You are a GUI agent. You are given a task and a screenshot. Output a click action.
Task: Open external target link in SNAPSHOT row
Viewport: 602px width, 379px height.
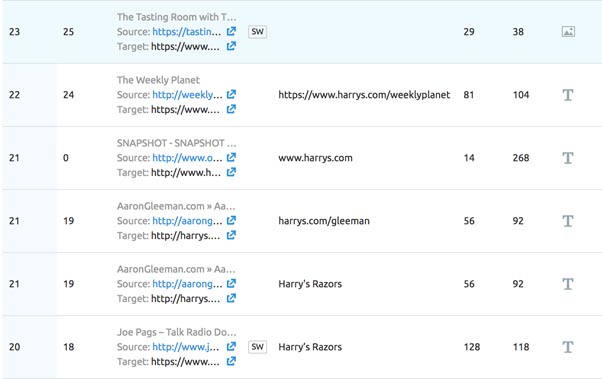pyautogui.click(x=231, y=172)
